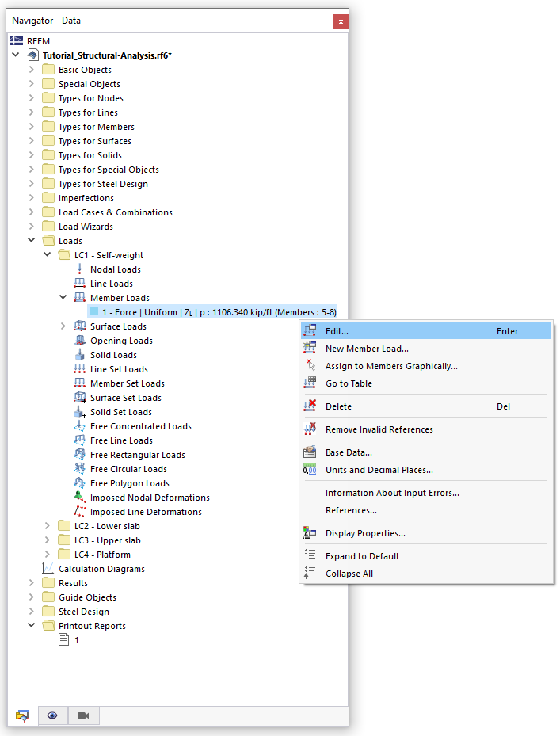Select Expand to Default menu entry
The height and width of the screenshot is (736, 560).
[x=426, y=555]
